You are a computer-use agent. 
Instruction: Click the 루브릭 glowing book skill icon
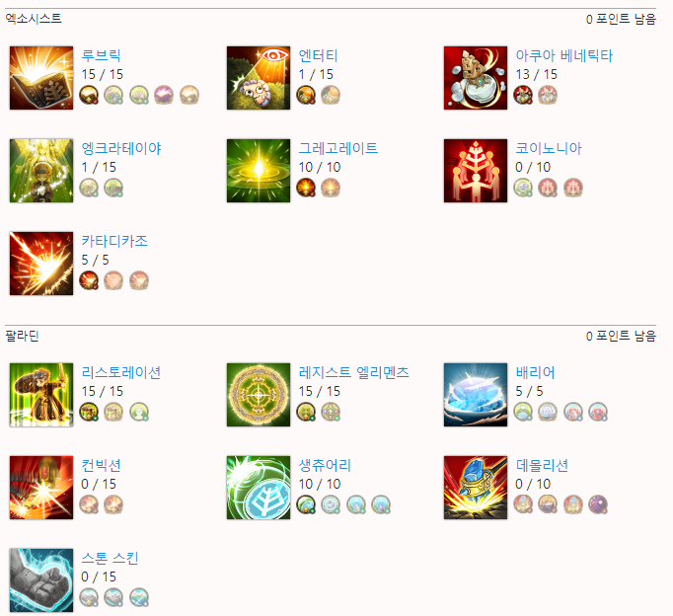coord(41,78)
